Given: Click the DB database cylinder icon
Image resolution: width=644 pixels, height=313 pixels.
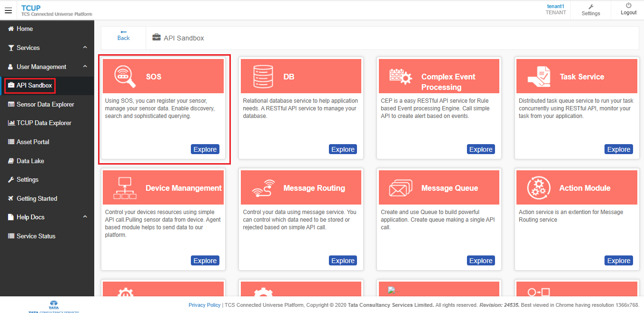Looking at the screenshot, I should (263, 76).
